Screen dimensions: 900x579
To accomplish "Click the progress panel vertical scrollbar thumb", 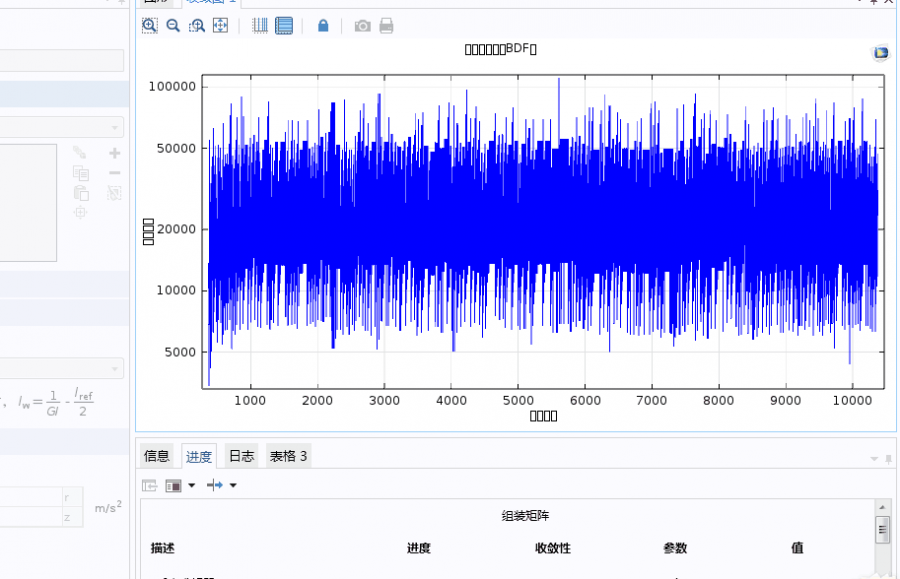I will coord(882,530).
